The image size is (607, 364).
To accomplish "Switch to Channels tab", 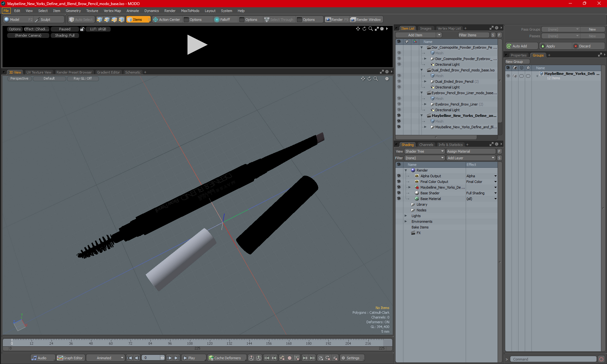I will coord(426,145).
